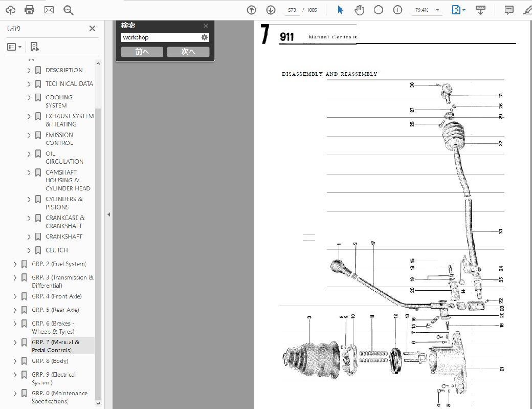Viewport: 532px width, 409px height.
Task: Open search settings gear icon
Action: [x=204, y=37]
